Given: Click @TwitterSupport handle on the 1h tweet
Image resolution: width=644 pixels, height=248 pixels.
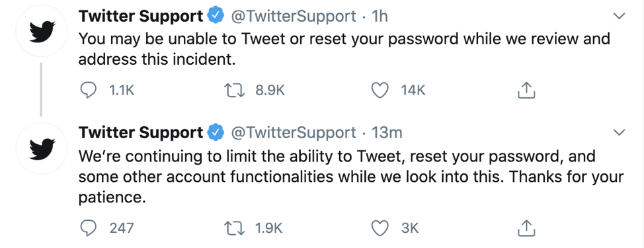Looking at the screenshot, I should 294,17.
